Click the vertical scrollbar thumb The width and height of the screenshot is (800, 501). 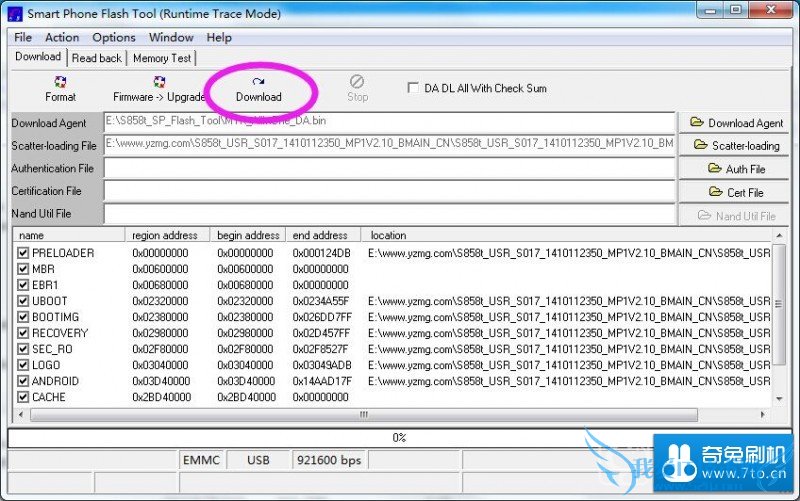click(x=779, y=304)
